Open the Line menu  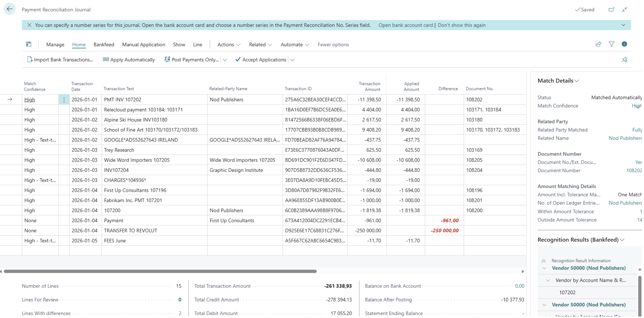[x=198, y=45]
